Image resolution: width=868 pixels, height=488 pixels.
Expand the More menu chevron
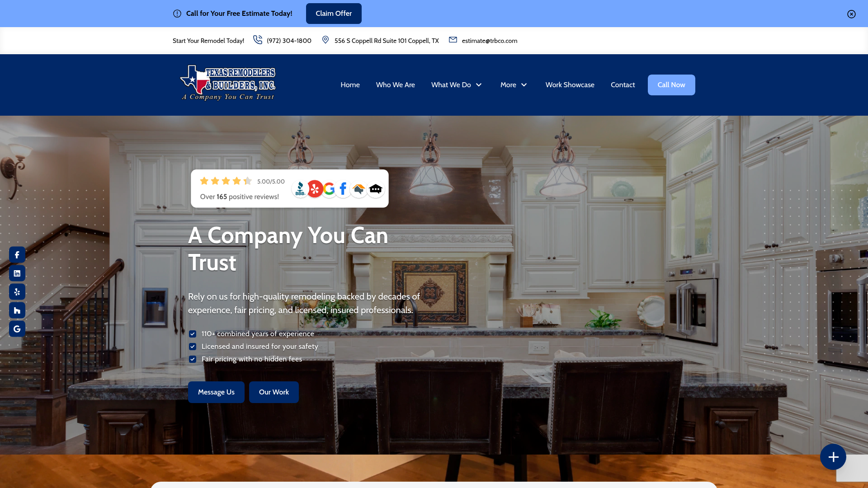(x=524, y=85)
